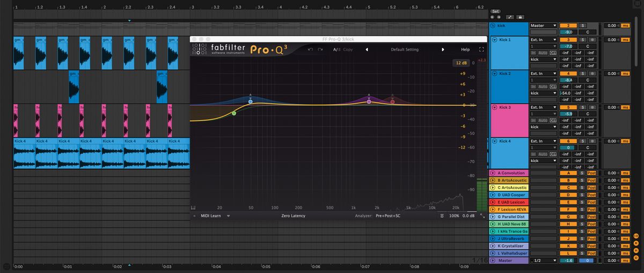Open the Master track 1/2 output dropdown
Image resolution: width=644 pixels, height=273 pixels.
point(544,261)
